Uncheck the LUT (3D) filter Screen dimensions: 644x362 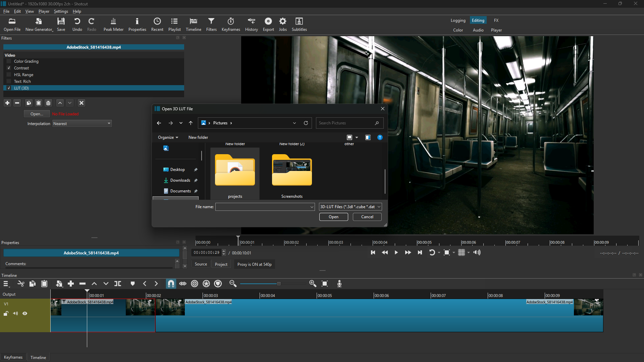[x=9, y=88]
